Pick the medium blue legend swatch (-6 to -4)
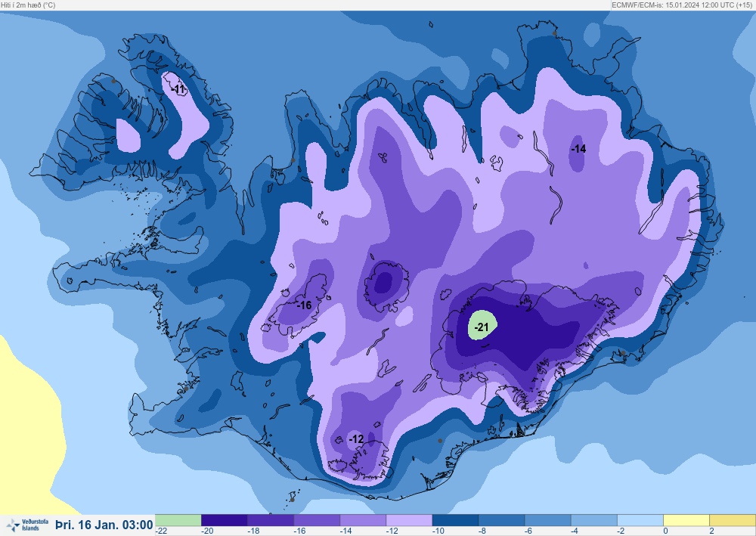 [x=548, y=520]
